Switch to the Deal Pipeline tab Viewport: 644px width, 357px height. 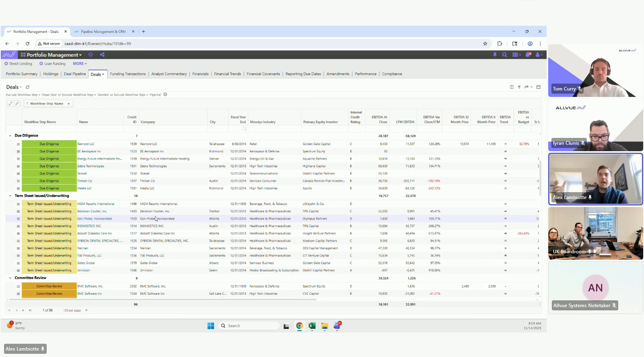pyautogui.click(x=75, y=74)
